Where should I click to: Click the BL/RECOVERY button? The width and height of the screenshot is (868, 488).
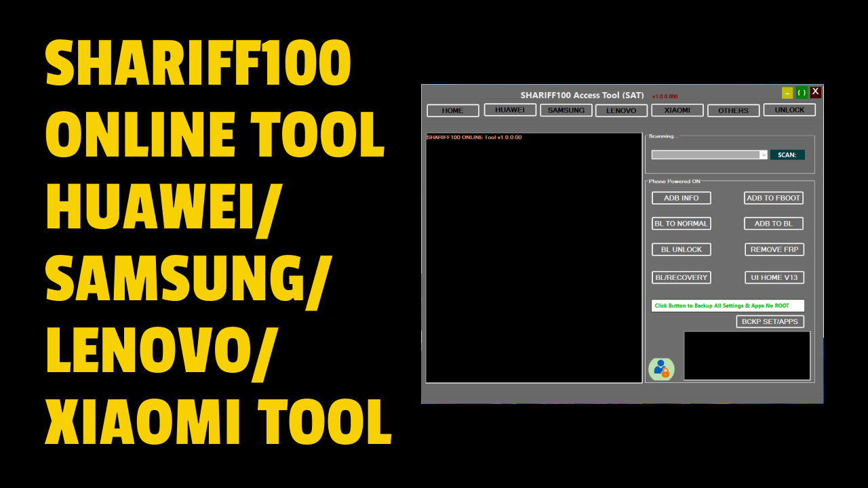(681, 277)
